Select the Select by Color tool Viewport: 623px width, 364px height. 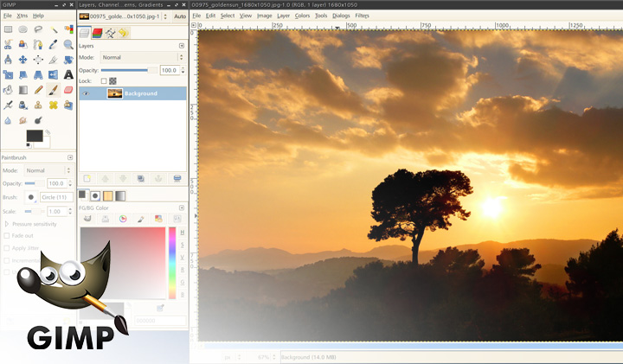coord(68,29)
